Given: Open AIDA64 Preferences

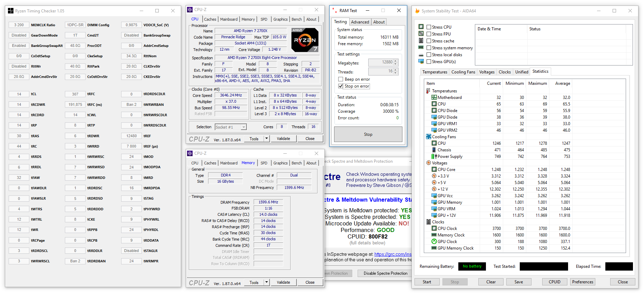Looking at the screenshot, I should (x=583, y=282).
